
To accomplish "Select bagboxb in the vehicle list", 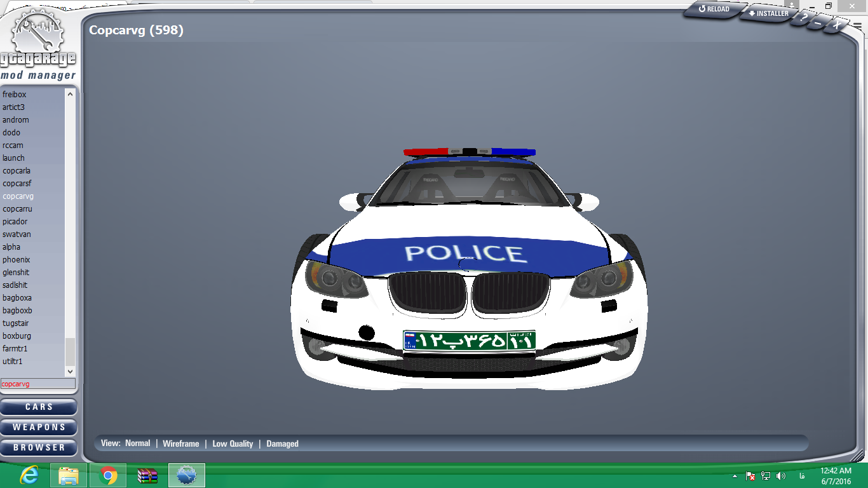I will 32,311.
